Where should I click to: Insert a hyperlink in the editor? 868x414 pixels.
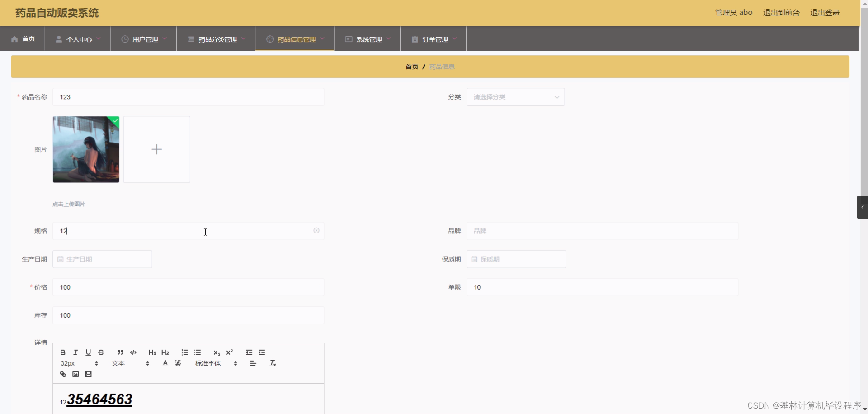click(x=63, y=374)
